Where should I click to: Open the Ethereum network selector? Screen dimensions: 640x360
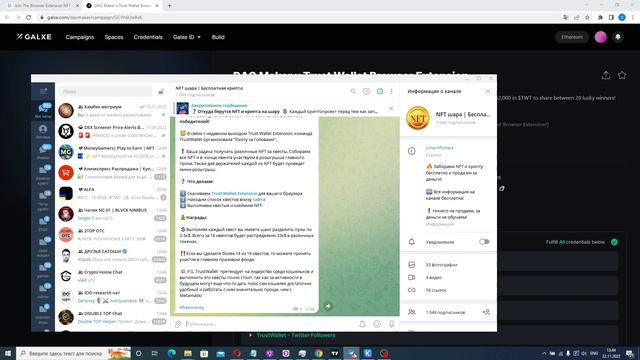tap(572, 37)
